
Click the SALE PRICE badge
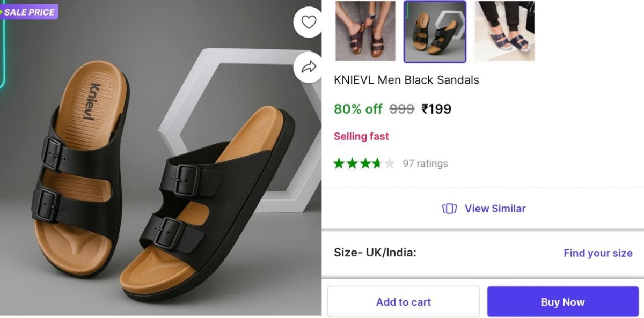pyautogui.click(x=29, y=12)
